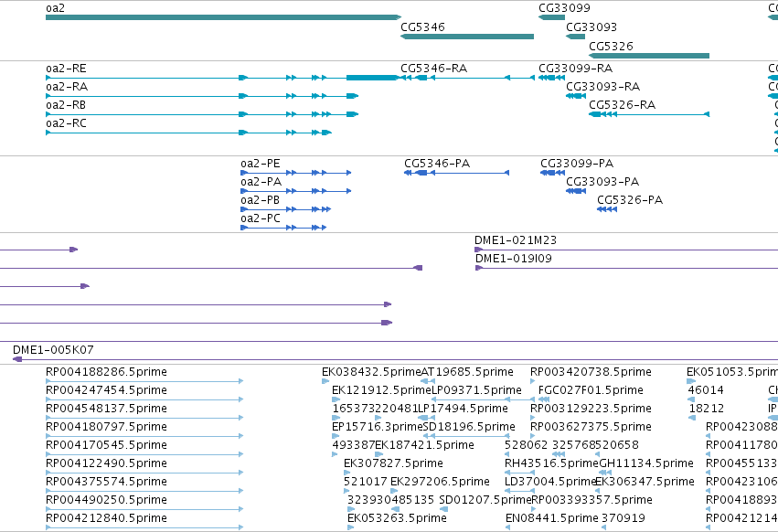Select the RP003393357.5prime EST
This screenshot has height=532, width=778.
(x=535, y=510)
